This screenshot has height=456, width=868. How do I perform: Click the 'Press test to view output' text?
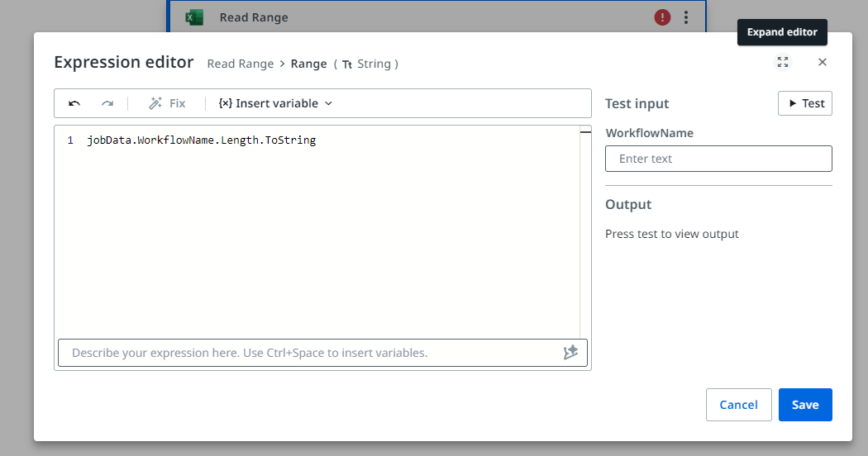(x=671, y=234)
